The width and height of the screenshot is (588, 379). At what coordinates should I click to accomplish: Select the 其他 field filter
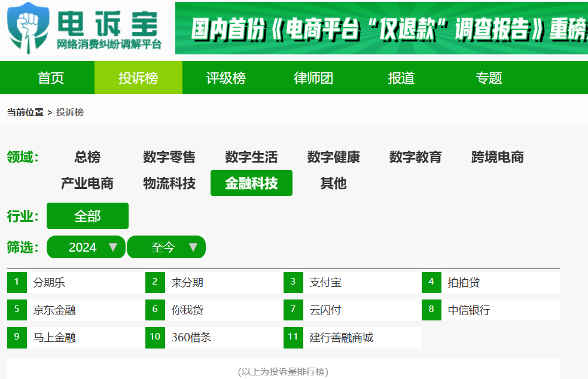[x=333, y=183]
